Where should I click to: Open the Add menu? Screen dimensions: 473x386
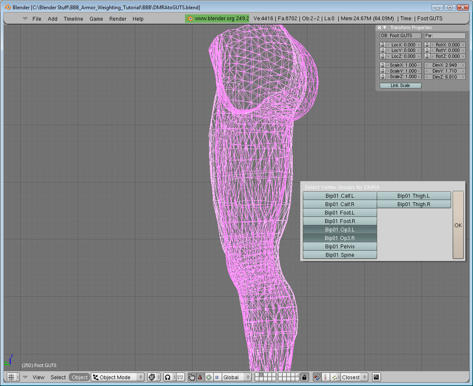[x=53, y=19]
